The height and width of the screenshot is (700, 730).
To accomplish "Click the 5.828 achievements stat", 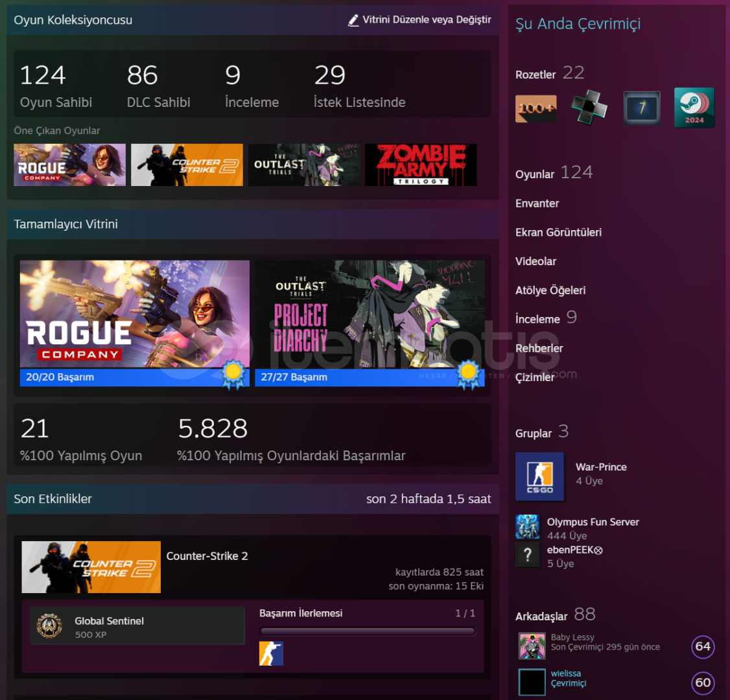I will [x=291, y=439].
